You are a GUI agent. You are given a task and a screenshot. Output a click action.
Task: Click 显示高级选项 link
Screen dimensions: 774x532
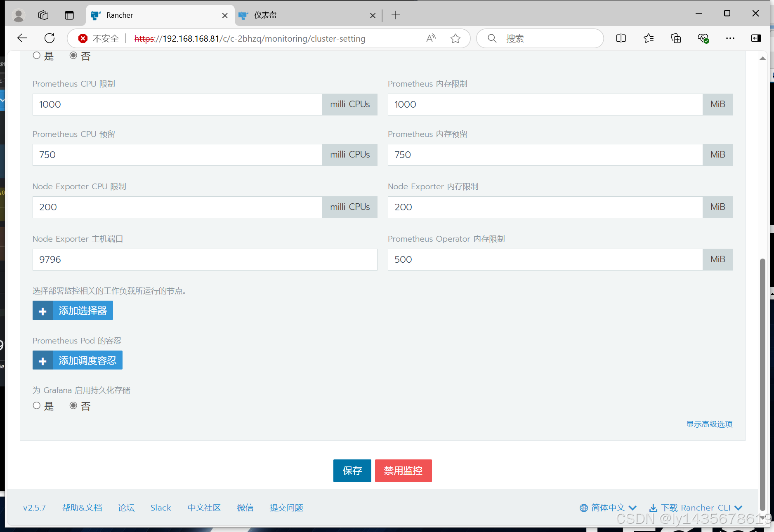[x=709, y=424]
